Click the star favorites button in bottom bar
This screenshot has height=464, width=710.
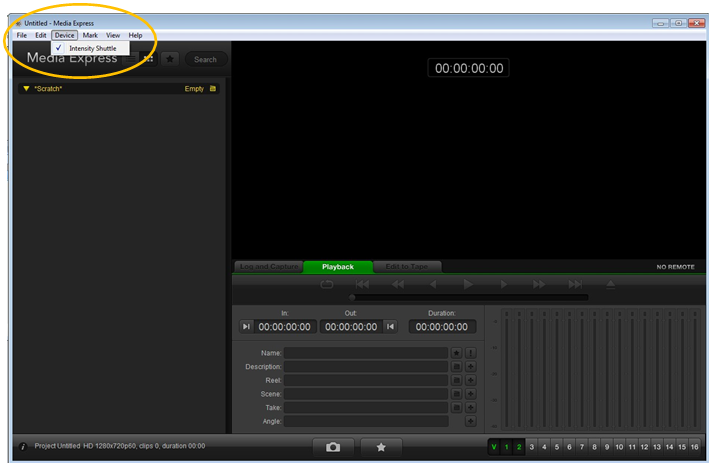[x=381, y=447]
